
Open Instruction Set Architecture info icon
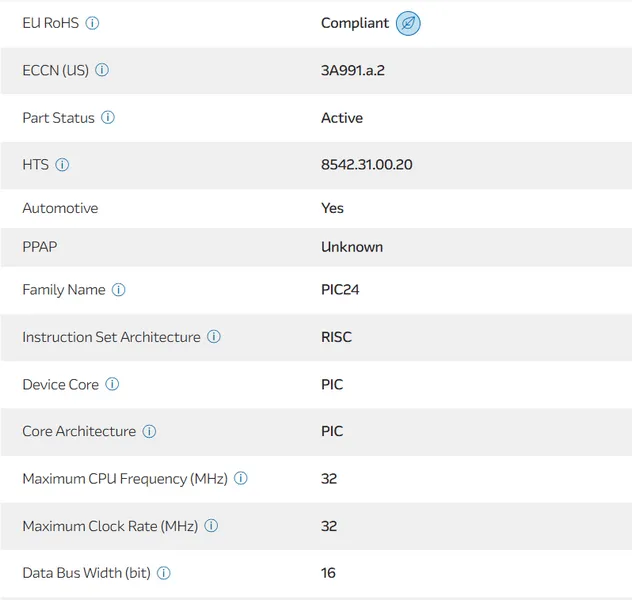[214, 337]
